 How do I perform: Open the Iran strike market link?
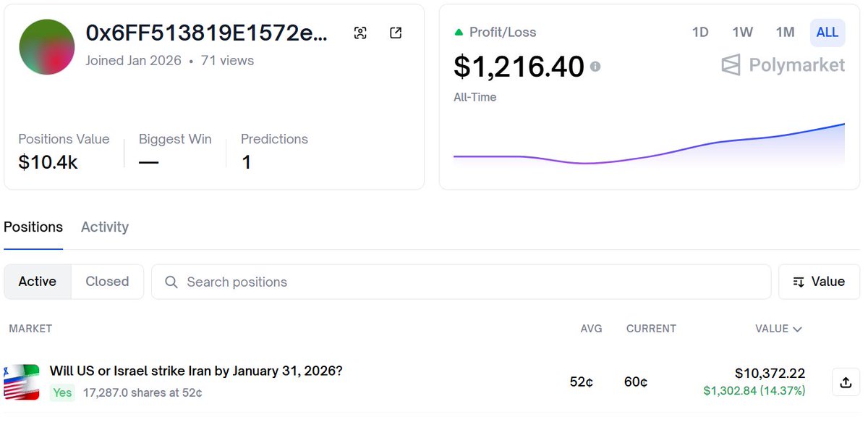point(196,371)
